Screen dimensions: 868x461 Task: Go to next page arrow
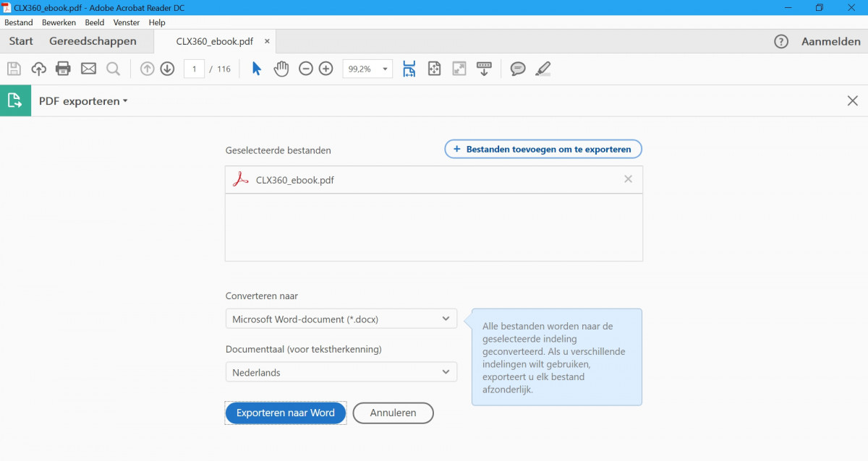(167, 69)
